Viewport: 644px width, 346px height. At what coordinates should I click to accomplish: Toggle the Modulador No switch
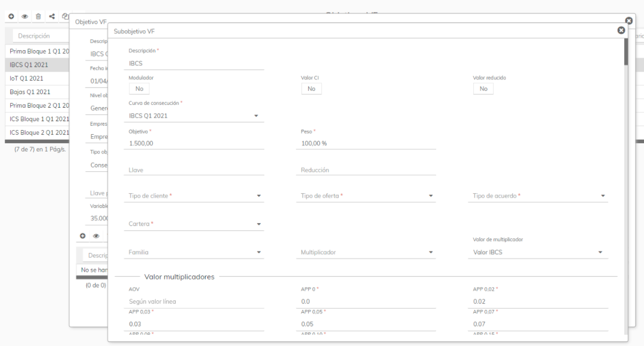pos(139,88)
